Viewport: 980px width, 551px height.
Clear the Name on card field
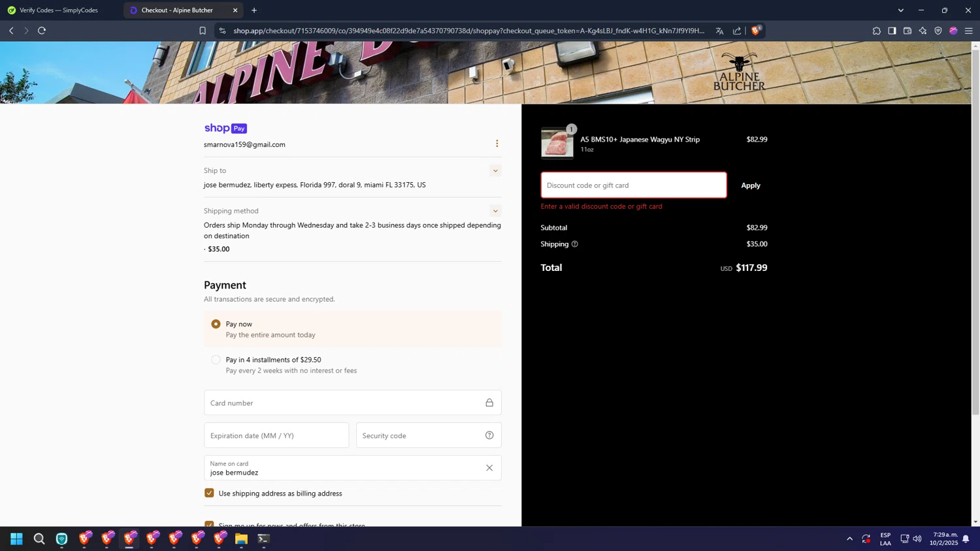click(489, 468)
